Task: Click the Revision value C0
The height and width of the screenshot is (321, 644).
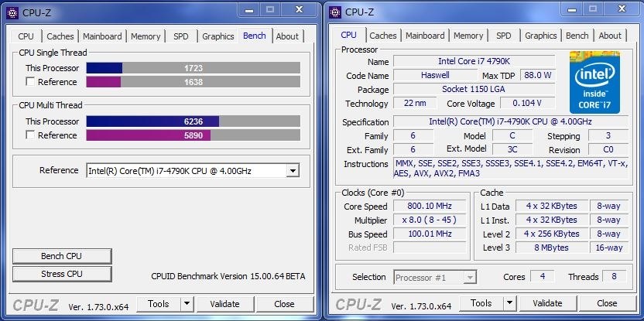Action: click(608, 149)
